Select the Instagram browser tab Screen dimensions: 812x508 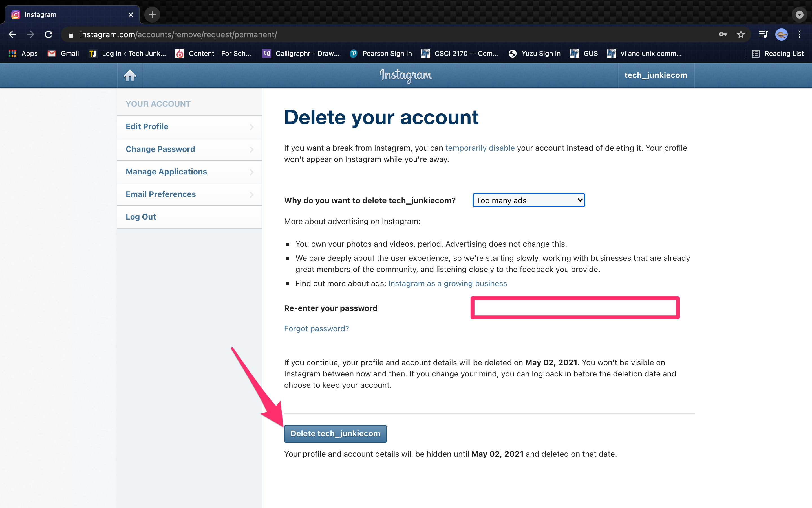72,15
